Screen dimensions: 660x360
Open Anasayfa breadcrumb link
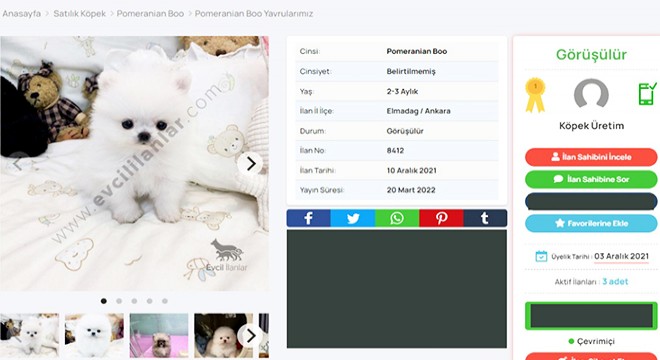pyautogui.click(x=21, y=13)
